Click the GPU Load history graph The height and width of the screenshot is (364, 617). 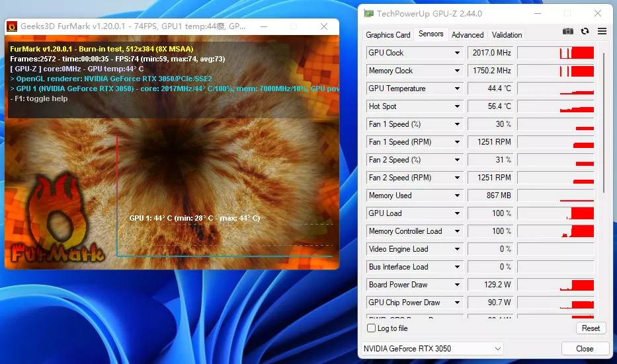[x=555, y=213]
